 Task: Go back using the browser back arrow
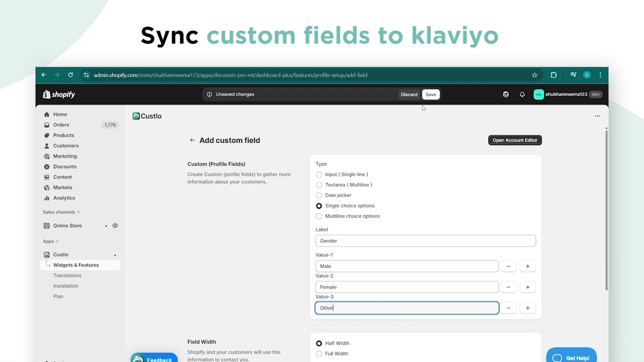coord(44,75)
